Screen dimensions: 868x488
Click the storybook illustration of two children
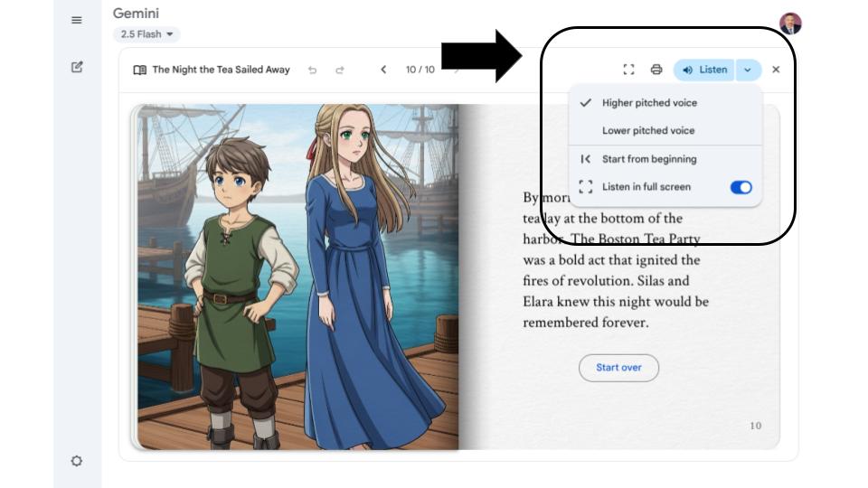[x=297, y=276]
